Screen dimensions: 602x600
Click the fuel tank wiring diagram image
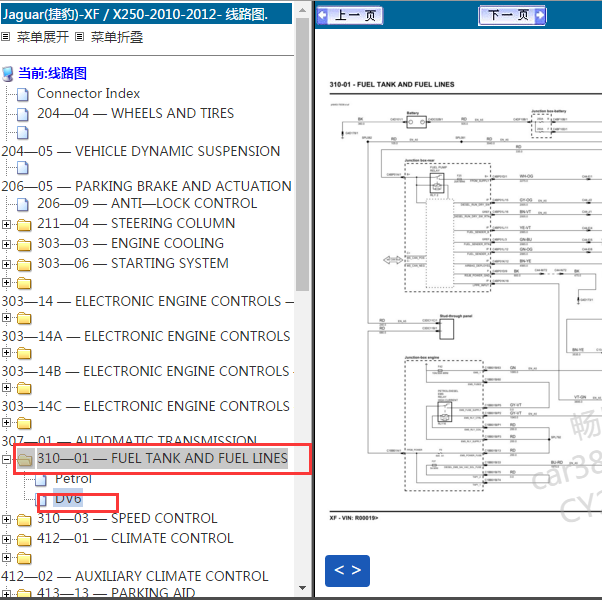466,301
